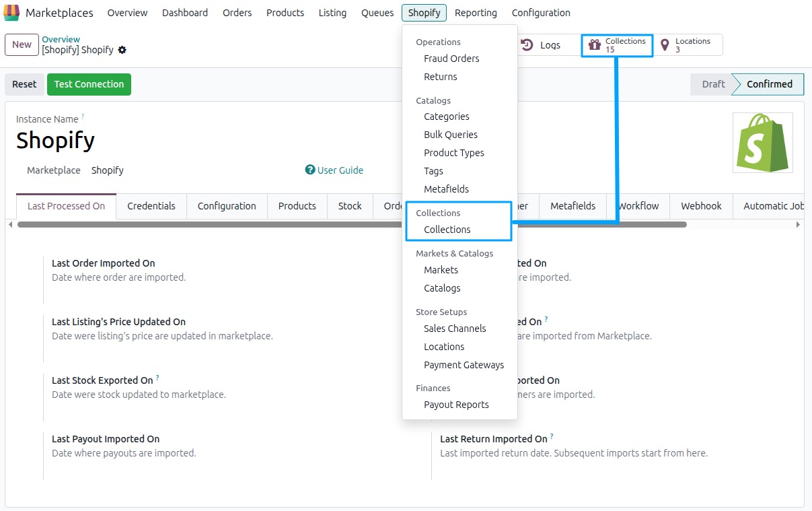
Task: Click the Marketplaces app logo icon
Action: (x=11, y=13)
